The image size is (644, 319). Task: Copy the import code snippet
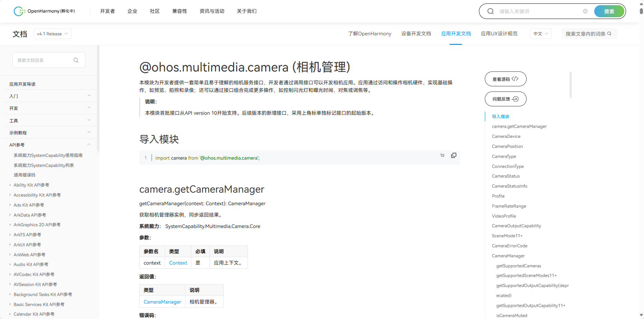tap(454, 155)
